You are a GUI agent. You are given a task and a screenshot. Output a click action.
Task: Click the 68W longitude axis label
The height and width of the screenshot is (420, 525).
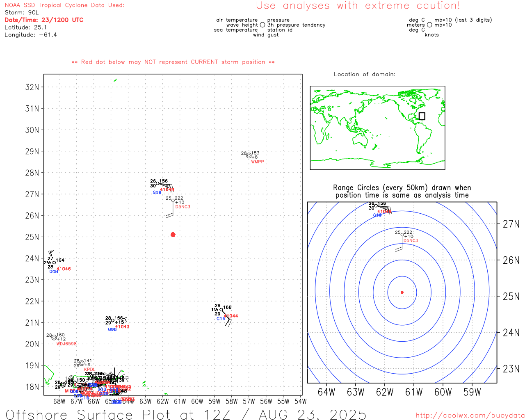tap(59, 401)
